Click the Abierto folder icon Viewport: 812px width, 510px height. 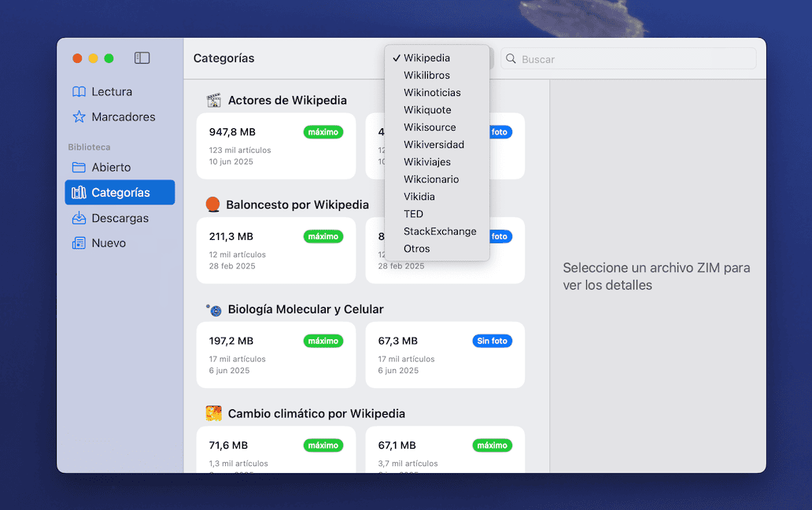tap(79, 167)
